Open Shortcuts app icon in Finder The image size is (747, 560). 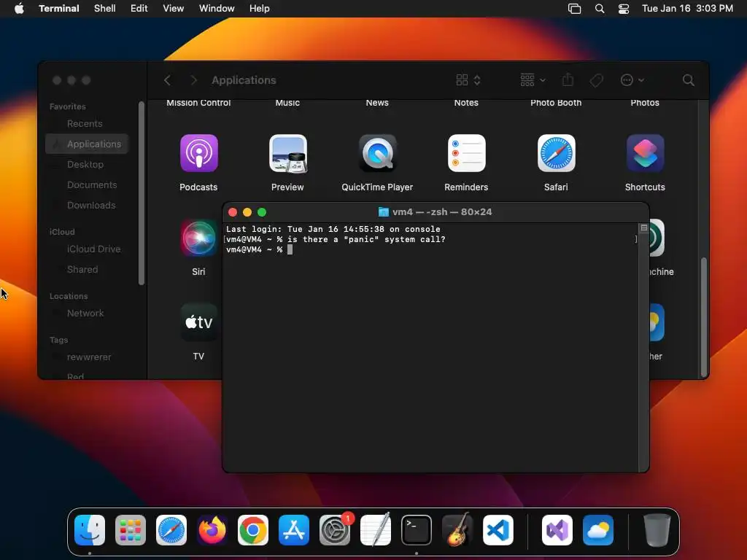(645, 153)
